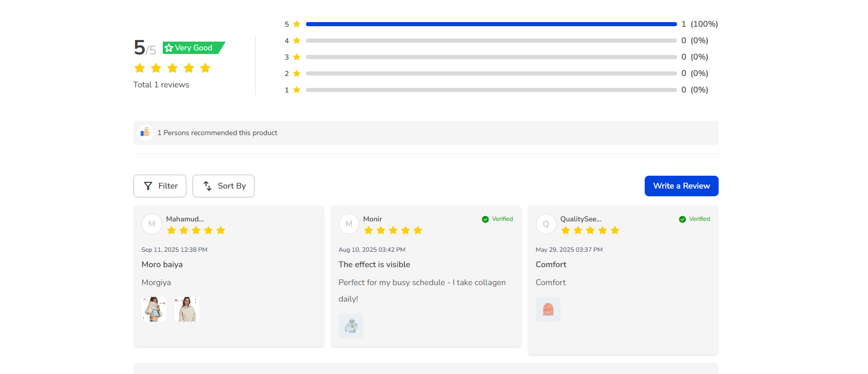Open the Sort By dropdown

(x=223, y=186)
